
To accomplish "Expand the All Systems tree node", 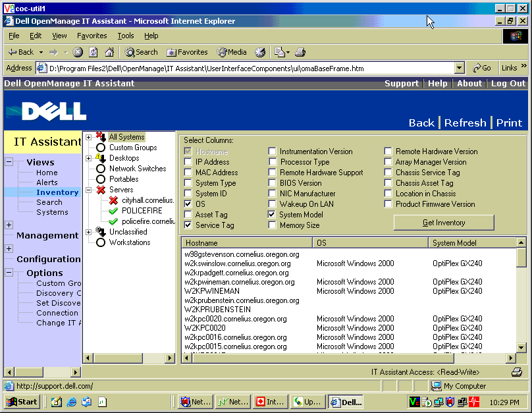I will pyautogui.click(x=88, y=137).
